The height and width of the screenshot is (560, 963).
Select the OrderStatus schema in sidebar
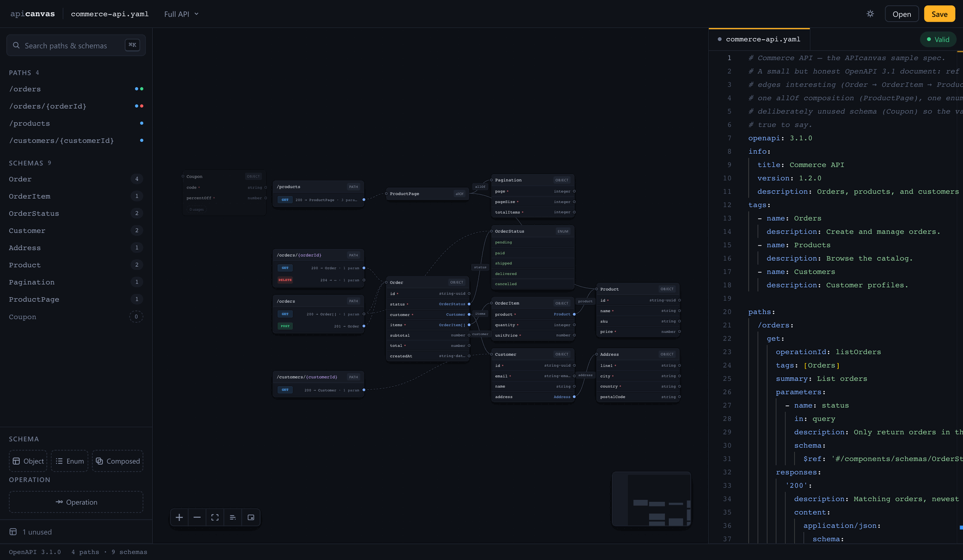76,214
